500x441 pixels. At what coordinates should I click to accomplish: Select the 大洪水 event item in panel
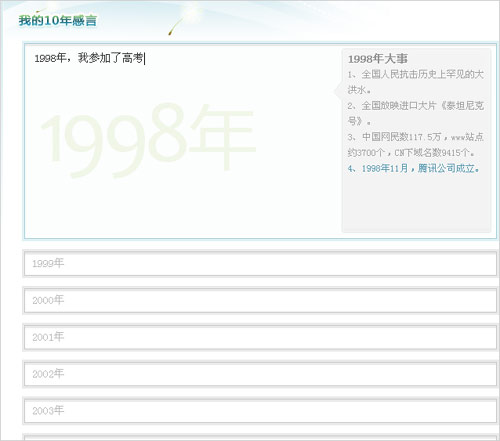415,82
